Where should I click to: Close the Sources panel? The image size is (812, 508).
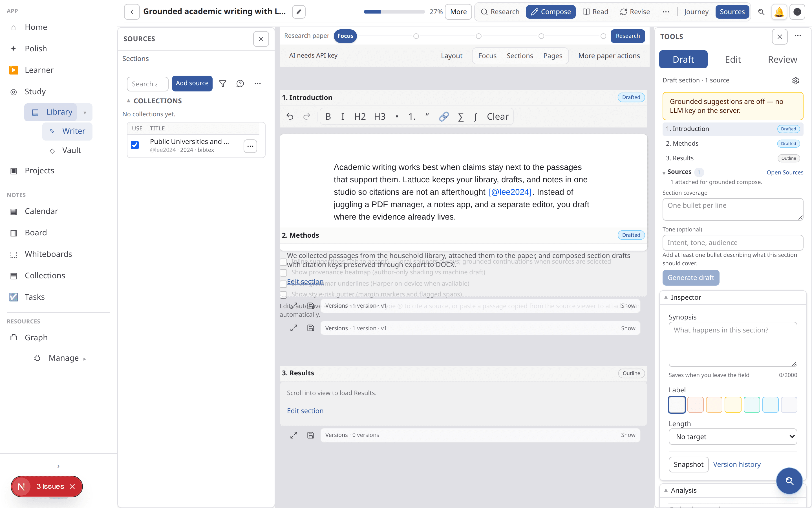261,39
